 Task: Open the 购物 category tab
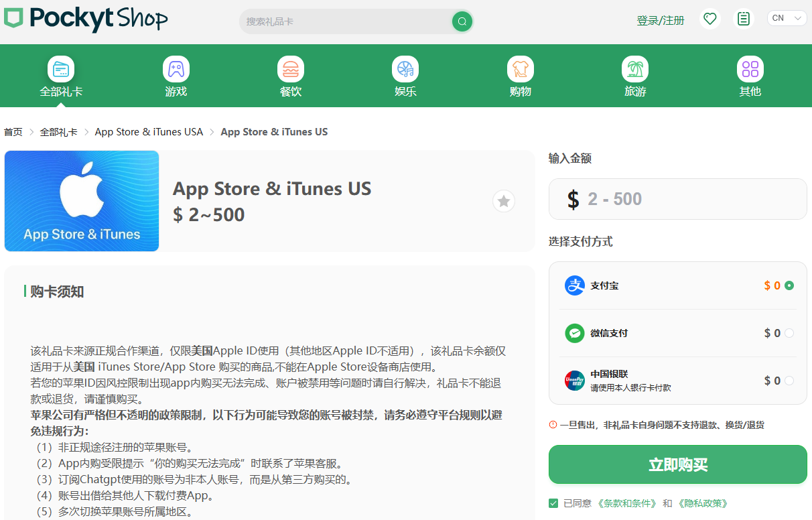(521, 77)
